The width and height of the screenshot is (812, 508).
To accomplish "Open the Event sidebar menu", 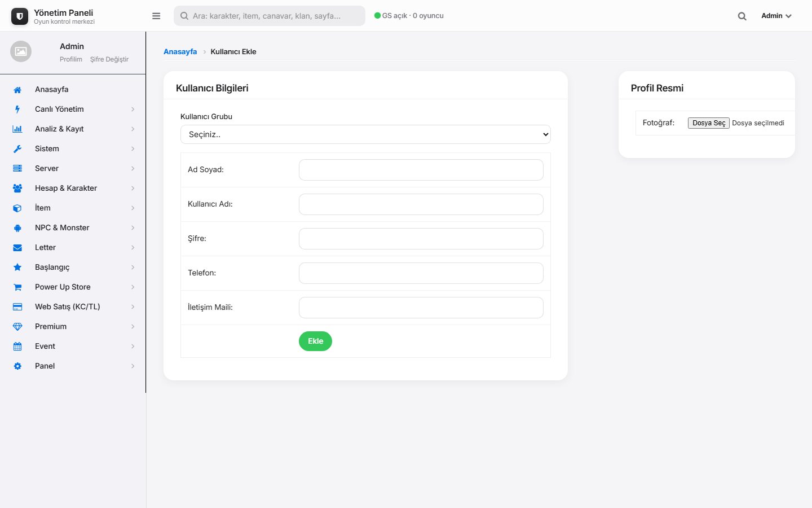I will [73, 346].
